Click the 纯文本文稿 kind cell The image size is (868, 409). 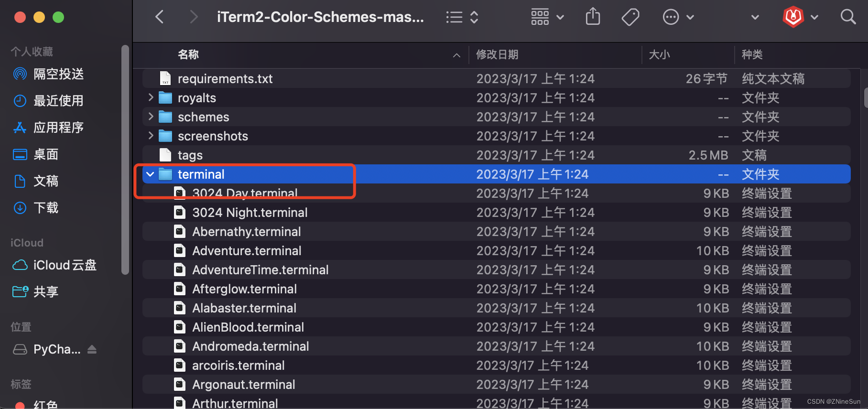pos(773,78)
